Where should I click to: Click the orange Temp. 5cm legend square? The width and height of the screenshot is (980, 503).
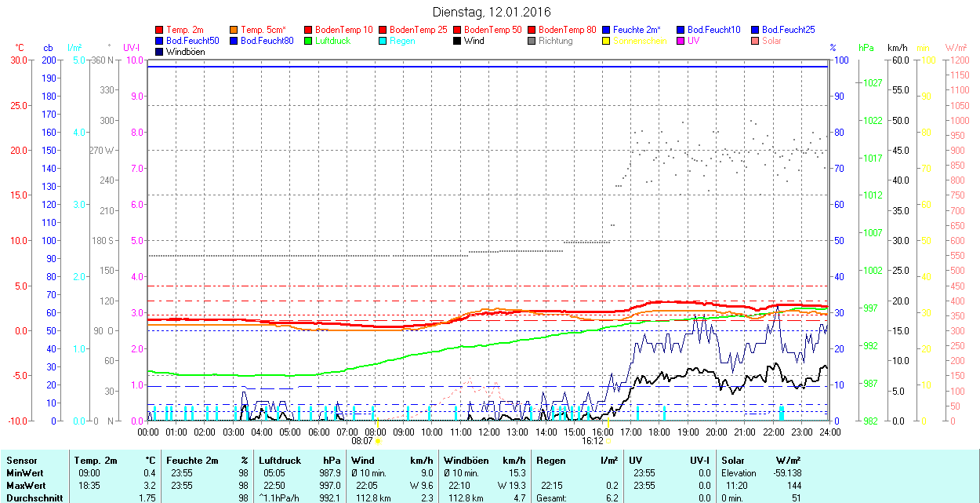point(234,30)
